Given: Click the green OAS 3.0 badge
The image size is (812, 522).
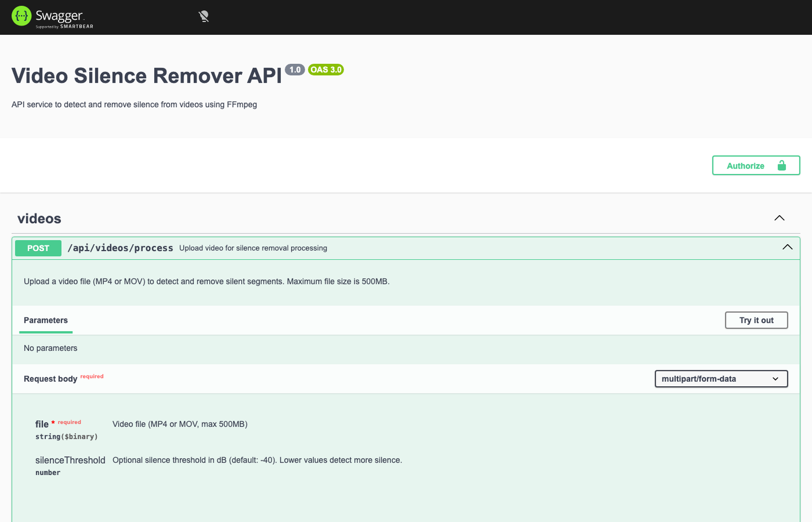Looking at the screenshot, I should (326, 70).
